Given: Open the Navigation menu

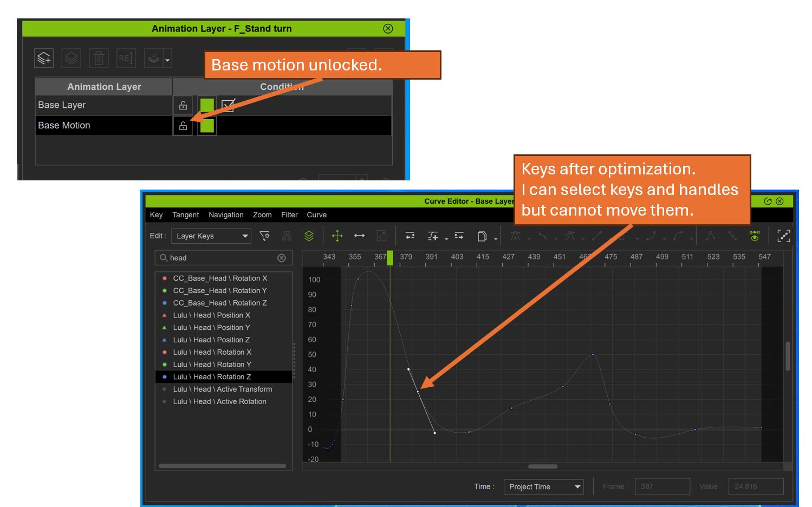Looking at the screenshot, I should pyautogui.click(x=226, y=215).
